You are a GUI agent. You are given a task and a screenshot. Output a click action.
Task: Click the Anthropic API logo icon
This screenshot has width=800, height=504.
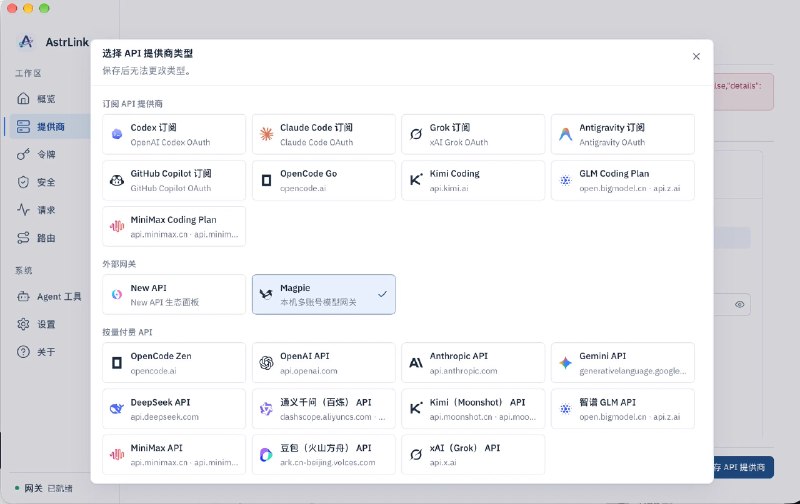pos(416,363)
